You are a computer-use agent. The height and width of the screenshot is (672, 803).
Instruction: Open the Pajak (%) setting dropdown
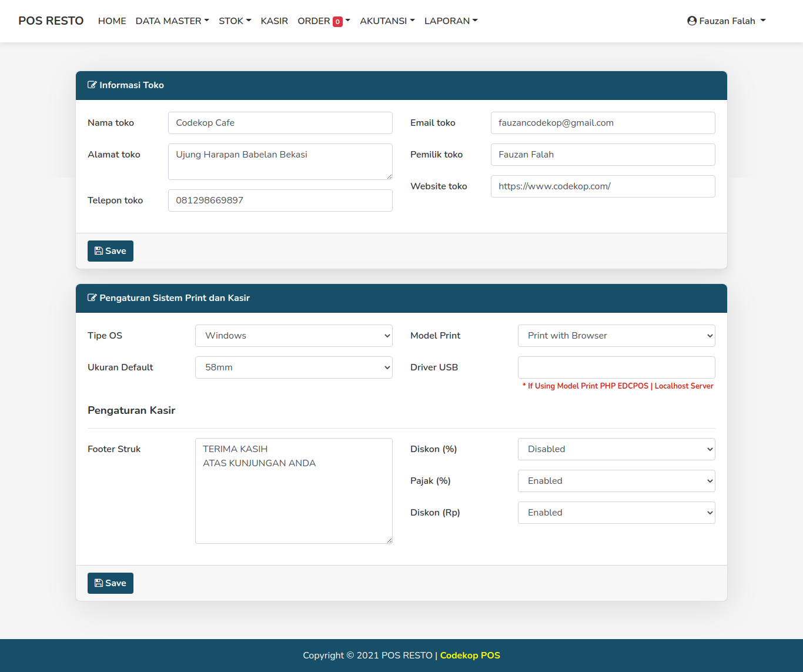[615, 480]
